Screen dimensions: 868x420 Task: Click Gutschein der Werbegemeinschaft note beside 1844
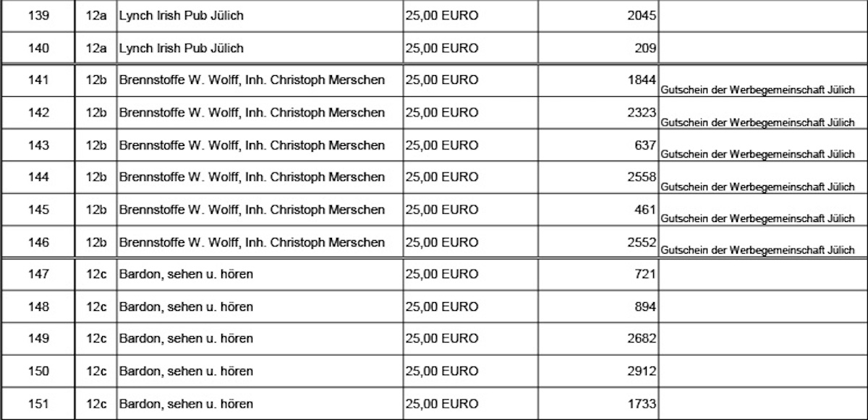757,90
